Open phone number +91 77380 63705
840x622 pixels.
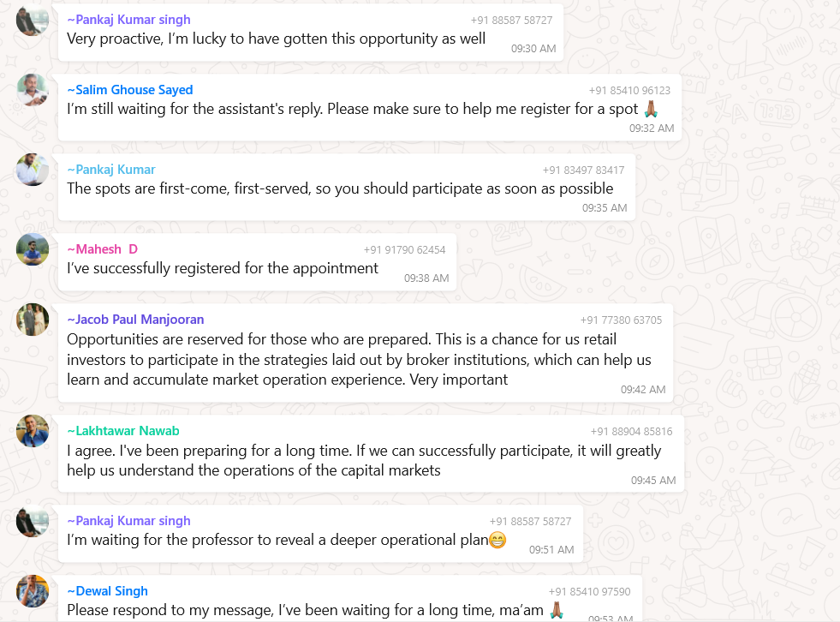[x=621, y=320]
